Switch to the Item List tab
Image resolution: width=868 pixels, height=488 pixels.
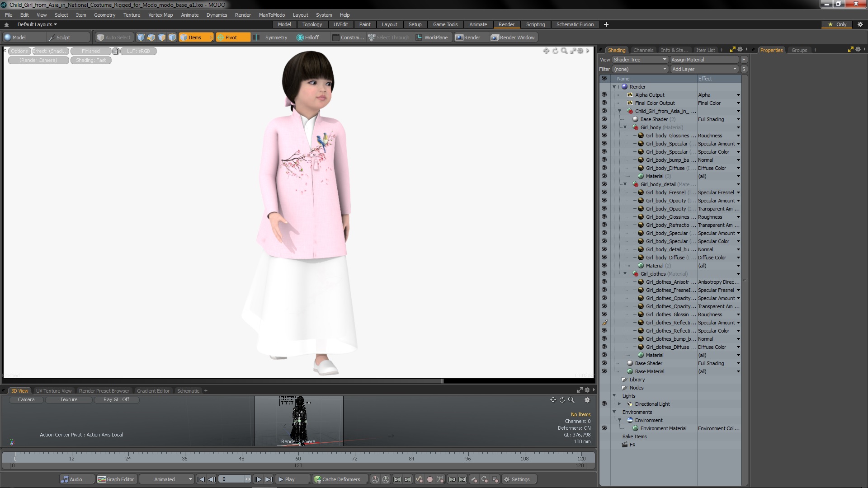tap(705, 50)
